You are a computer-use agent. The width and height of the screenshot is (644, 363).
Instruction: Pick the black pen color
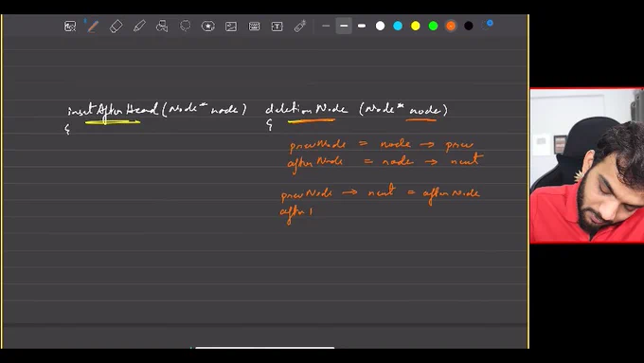(x=469, y=26)
